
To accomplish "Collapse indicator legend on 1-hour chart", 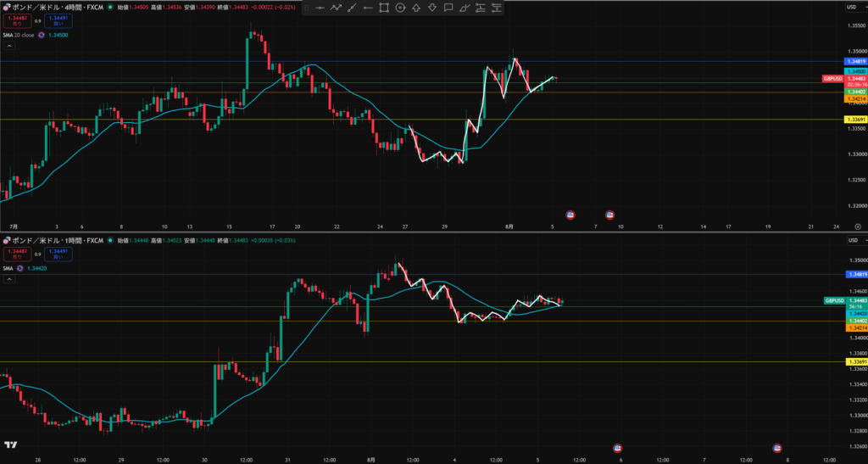I will (9, 279).
